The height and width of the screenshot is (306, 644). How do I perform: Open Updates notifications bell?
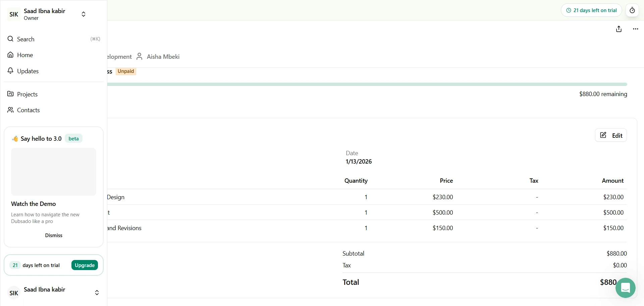tap(10, 71)
